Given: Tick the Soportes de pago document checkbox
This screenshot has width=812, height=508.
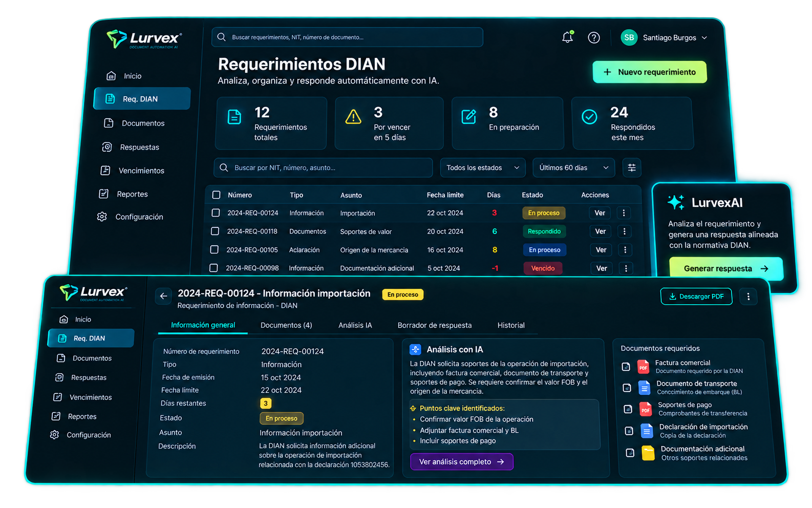Looking at the screenshot, I should [x=628, y=409].
